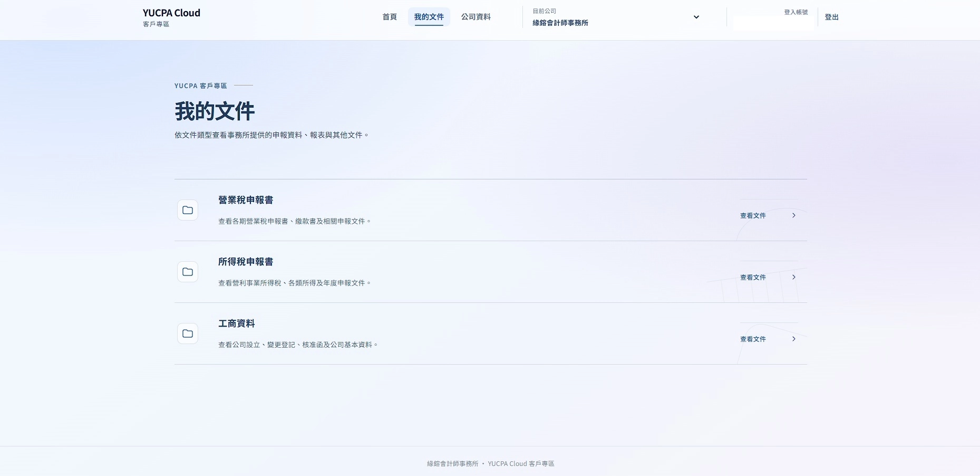
Task: Open company selector showing 緣鎔會計師事務所
Action: [x=616, y=17]
